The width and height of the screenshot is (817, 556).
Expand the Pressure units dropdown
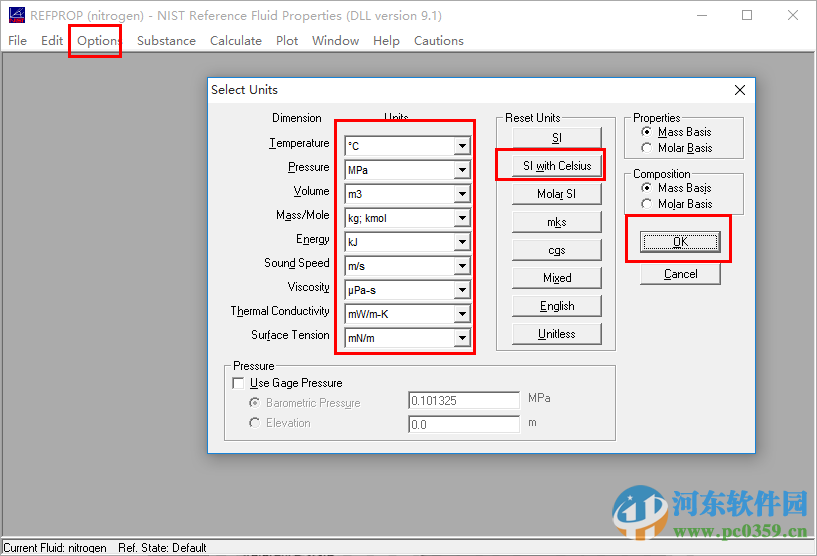[x=462, y=170]
